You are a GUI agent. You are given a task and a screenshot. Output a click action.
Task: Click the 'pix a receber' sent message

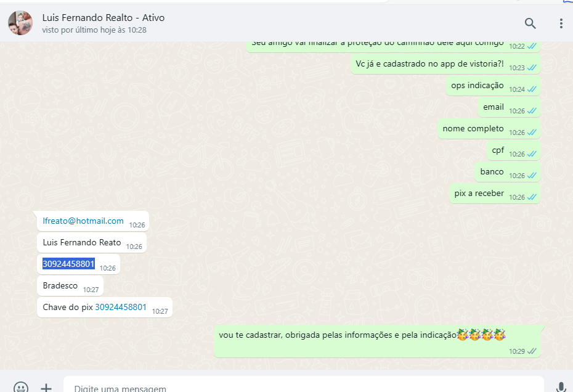click(x=479, y=193)
